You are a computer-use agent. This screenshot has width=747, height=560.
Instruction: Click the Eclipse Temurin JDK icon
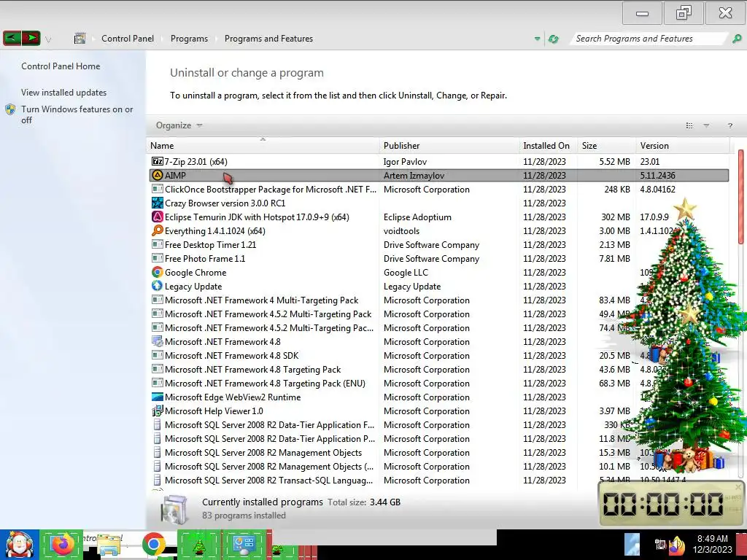[x=158, y=217]
